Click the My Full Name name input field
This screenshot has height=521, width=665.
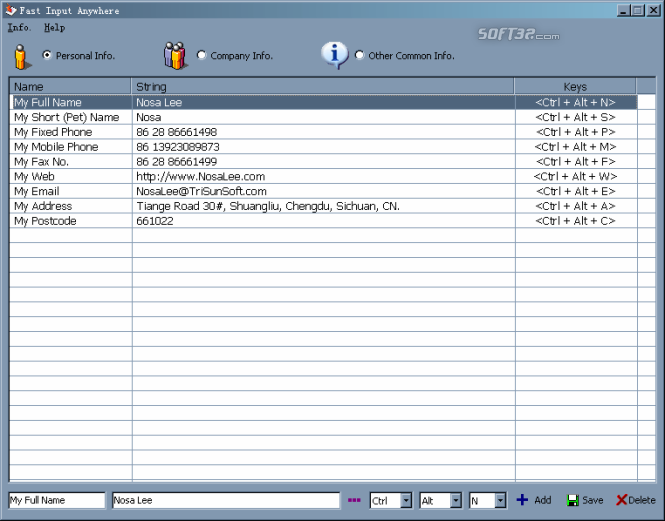(57, 500)
